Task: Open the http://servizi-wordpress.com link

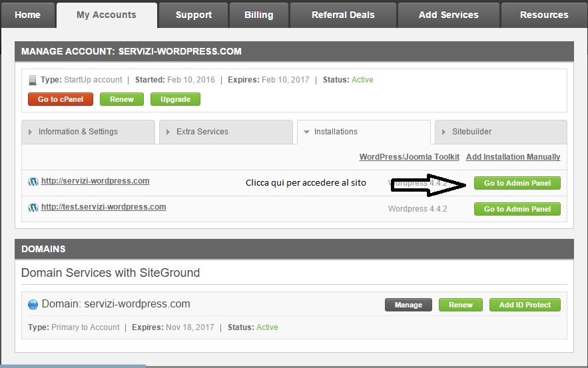Action: pyautogui.click(x=95, y=181)
